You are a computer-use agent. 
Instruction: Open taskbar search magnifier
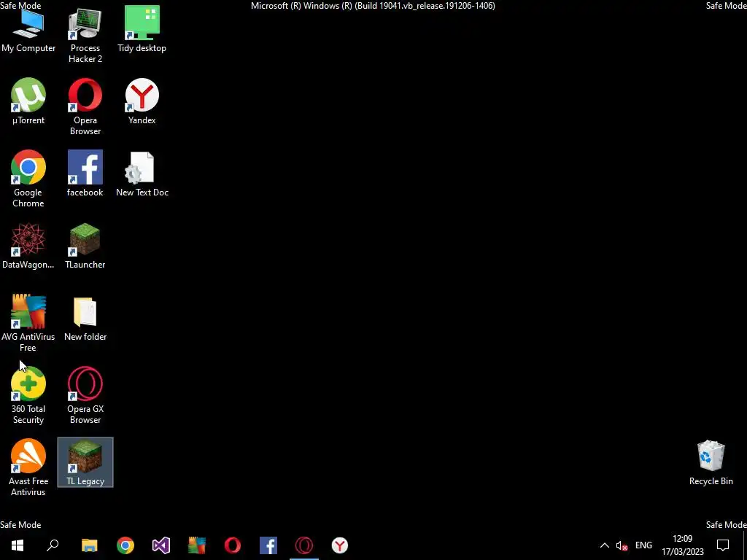pos(53,545)
